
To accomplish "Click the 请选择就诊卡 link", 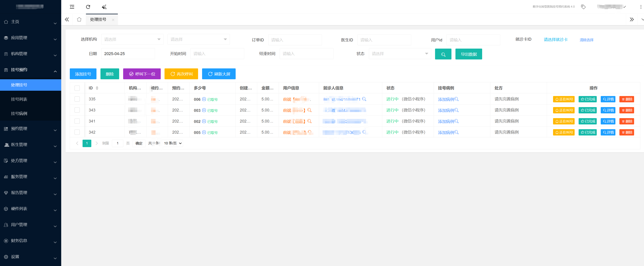I will [556, 39].
